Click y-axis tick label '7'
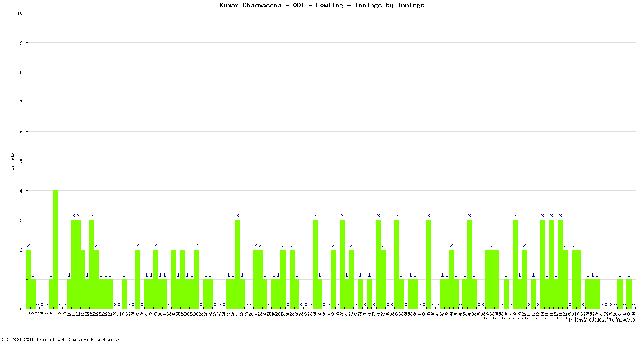Viewport: 644px width, 343px height. (x=21, y=102)
